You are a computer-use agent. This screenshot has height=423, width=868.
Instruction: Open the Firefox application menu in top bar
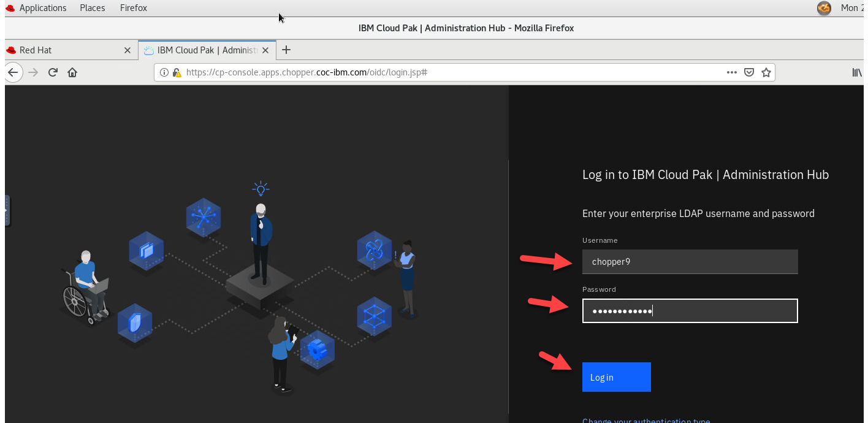(133, 8)
